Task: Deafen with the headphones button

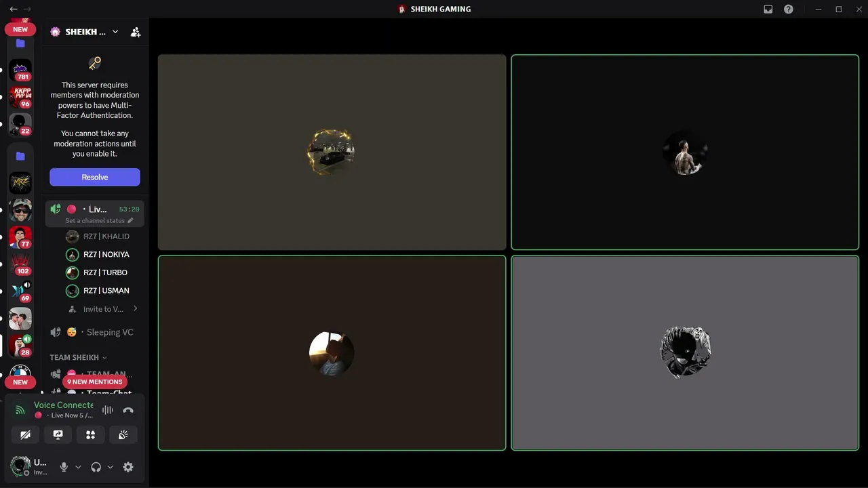Action: point(96,467)
